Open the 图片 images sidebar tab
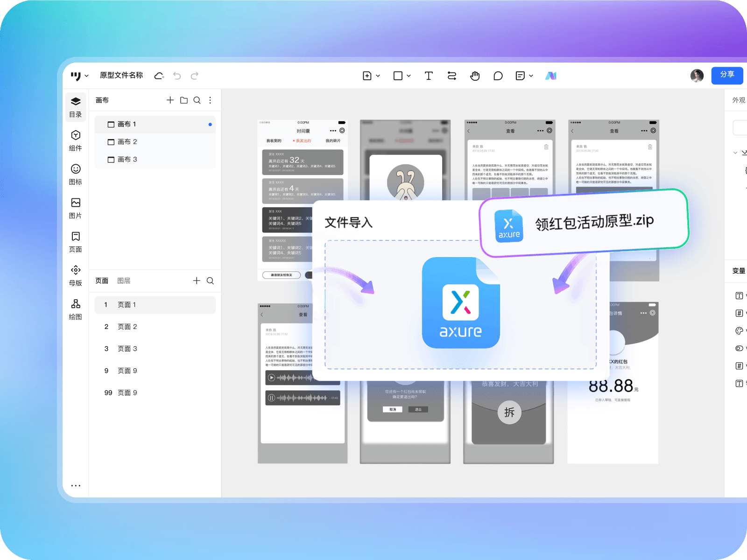This screenshot has width=747, height=560. 76,208
